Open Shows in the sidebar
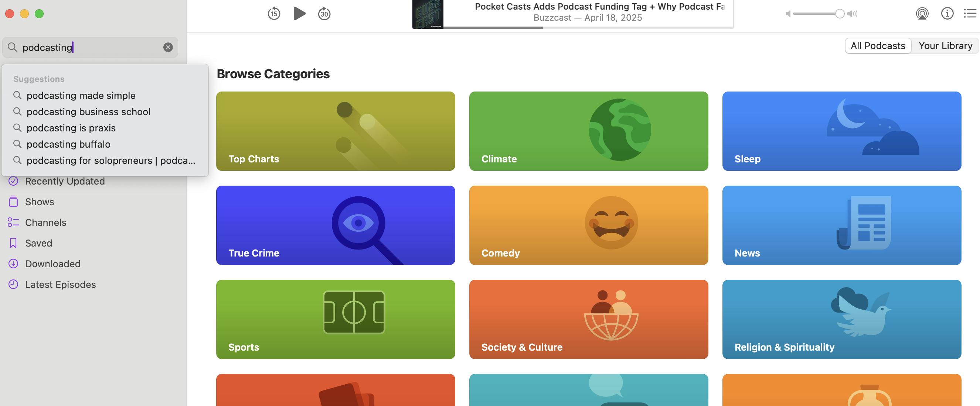 (x=39, y=202)
